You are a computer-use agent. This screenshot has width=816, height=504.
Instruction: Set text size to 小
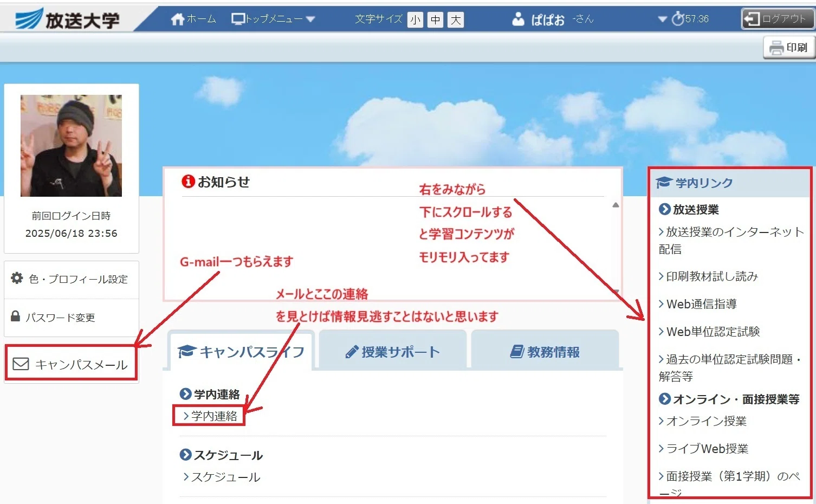pos(415,20)
